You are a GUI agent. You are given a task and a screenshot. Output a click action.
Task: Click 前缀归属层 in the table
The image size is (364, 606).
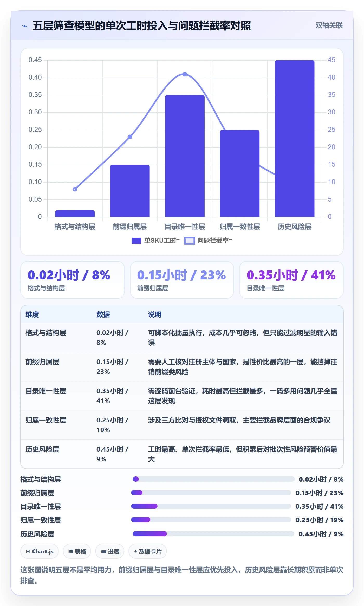pyautogui.click(x=42, y=362)
